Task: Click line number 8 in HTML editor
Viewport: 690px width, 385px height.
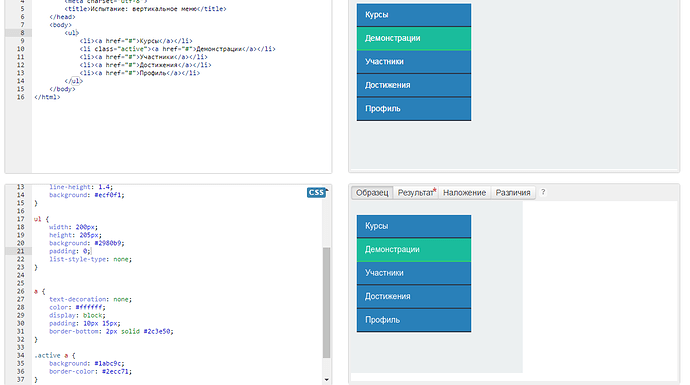Action: (x=22, y=33)
